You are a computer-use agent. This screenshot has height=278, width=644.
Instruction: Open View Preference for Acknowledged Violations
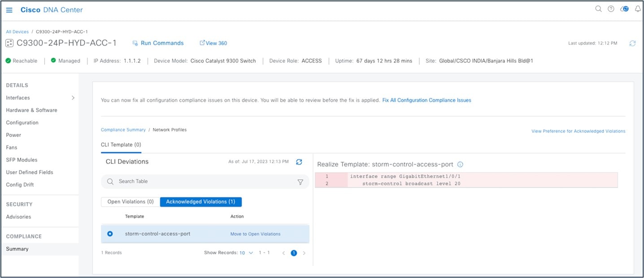[579, 131]
